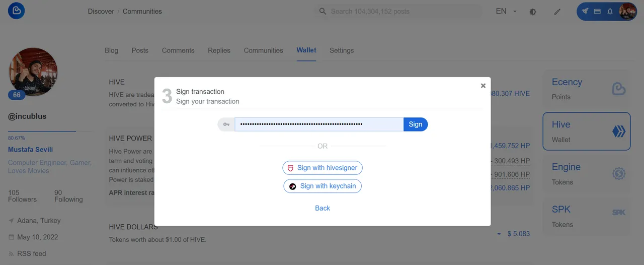Go Back in the sign dialog
644x265 pixels.
323,208
